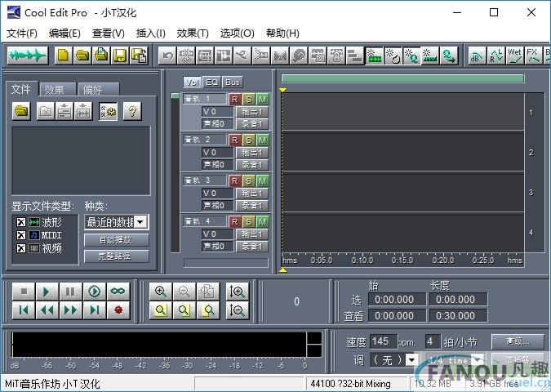Uncheck the 波形 file type checkbox
Image resolution: width=551 pixels, height=392 pixels.
coord(21,222)
